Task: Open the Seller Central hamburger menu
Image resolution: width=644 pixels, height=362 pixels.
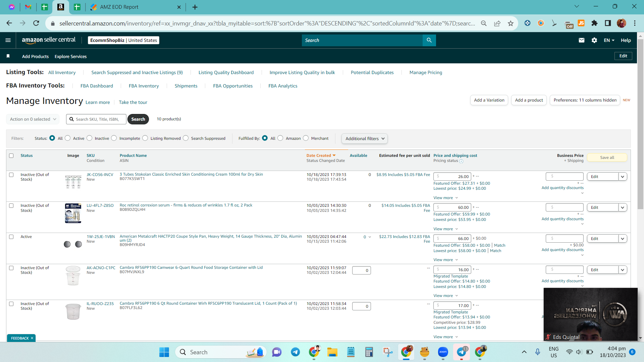Action: pyautogui.click(x=8, y=40)
